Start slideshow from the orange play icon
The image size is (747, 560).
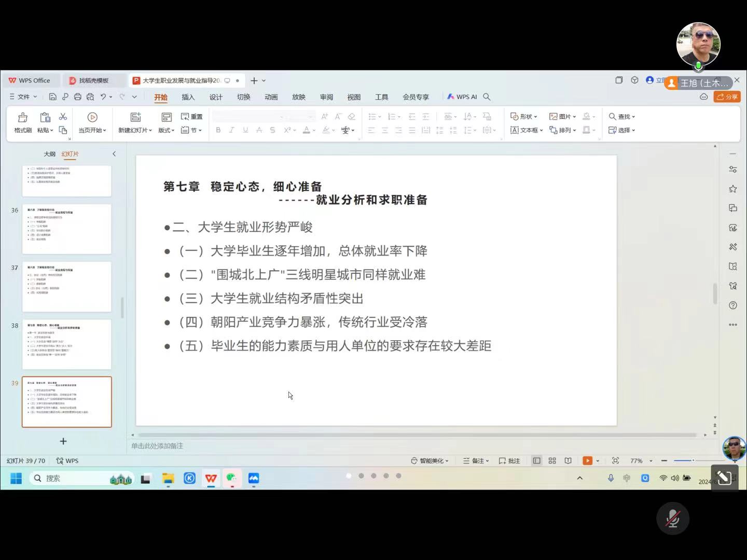click(x=587, y=460)
